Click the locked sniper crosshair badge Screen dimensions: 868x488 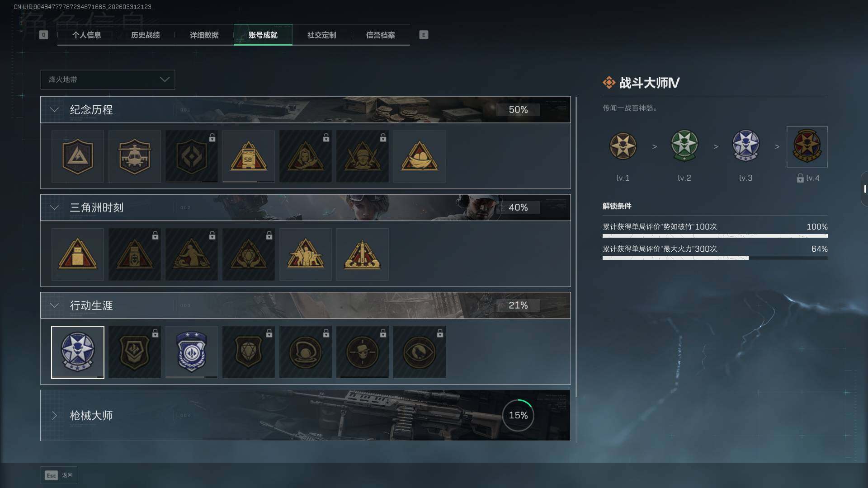click(x=362, y=352)
